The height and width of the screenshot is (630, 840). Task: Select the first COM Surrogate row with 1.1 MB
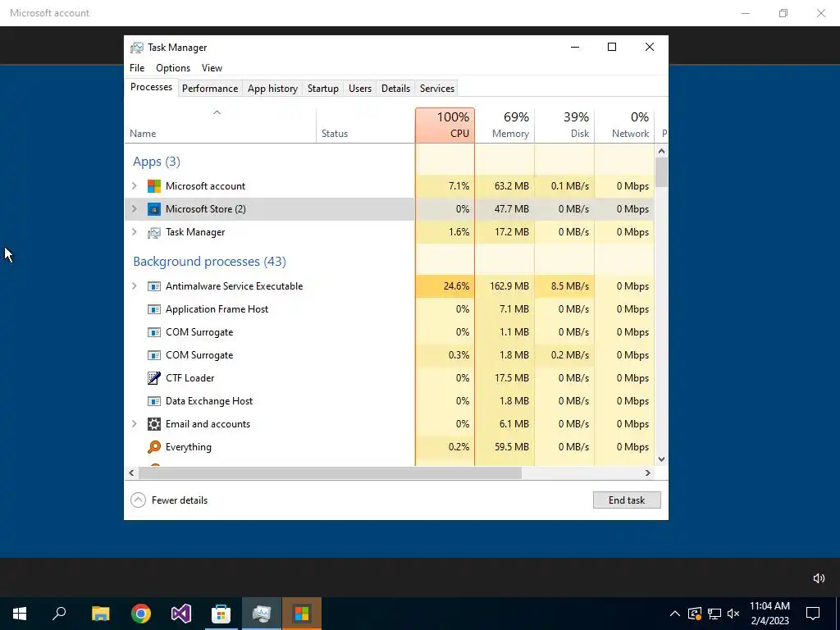[390, 332]
